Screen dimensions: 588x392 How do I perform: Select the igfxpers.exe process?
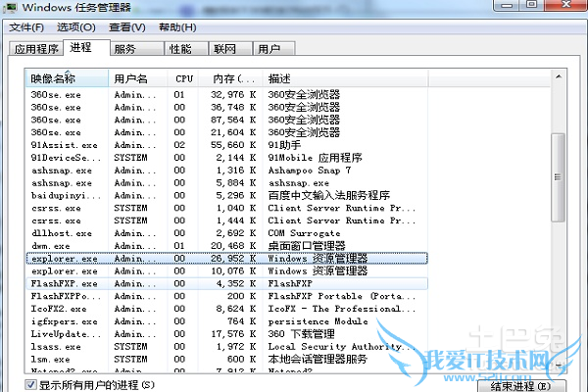click(x=227, y=321)
